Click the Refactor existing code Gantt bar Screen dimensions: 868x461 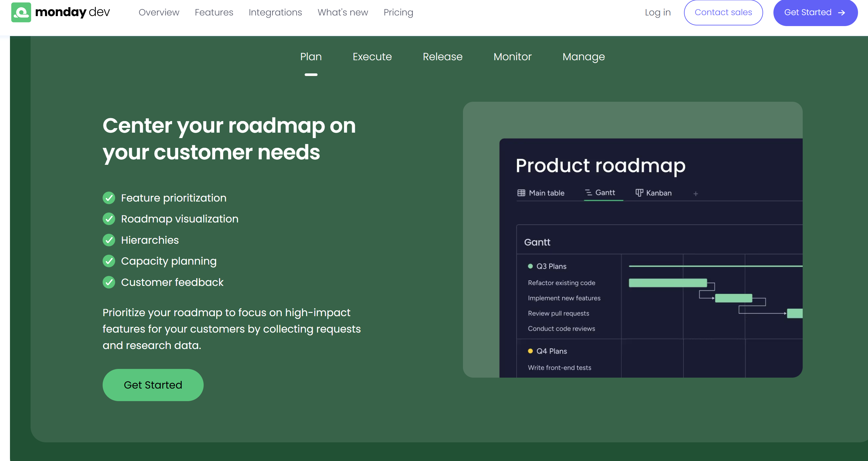(668, 283)
